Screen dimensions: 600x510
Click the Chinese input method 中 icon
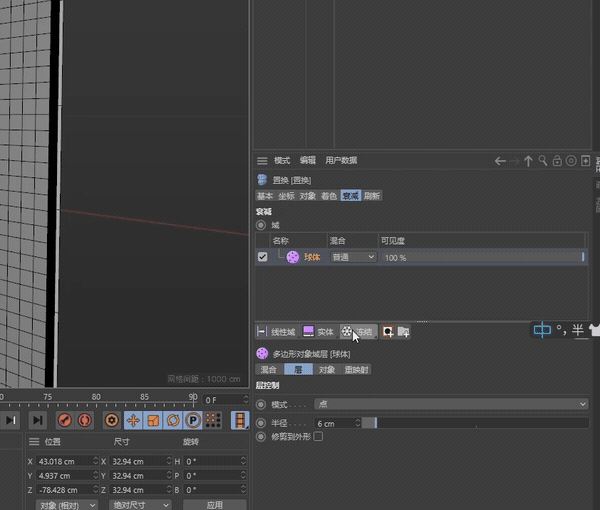point(542,330)
